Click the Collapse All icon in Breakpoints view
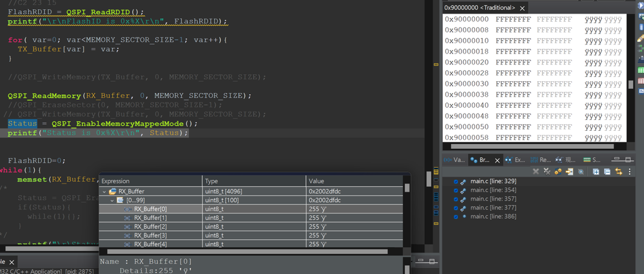The height and width of the screenshot is (274, 644). (607, 171)
